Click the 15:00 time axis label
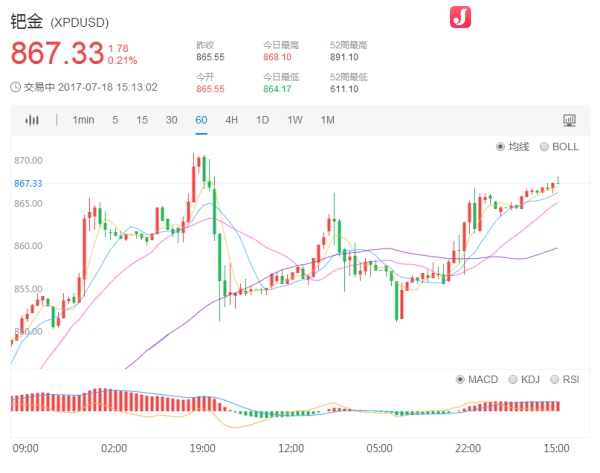600x473 pixels. coord(556,448)
